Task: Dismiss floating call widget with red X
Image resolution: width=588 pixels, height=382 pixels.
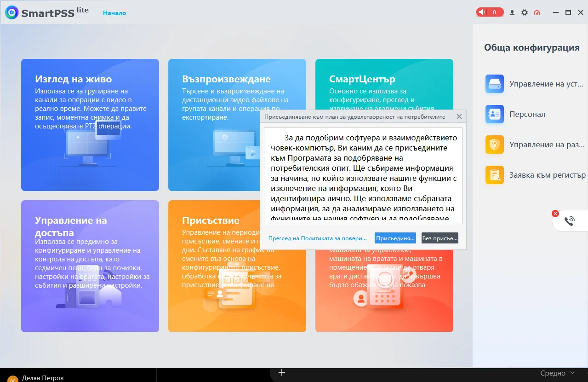Action: pos(555,214)
